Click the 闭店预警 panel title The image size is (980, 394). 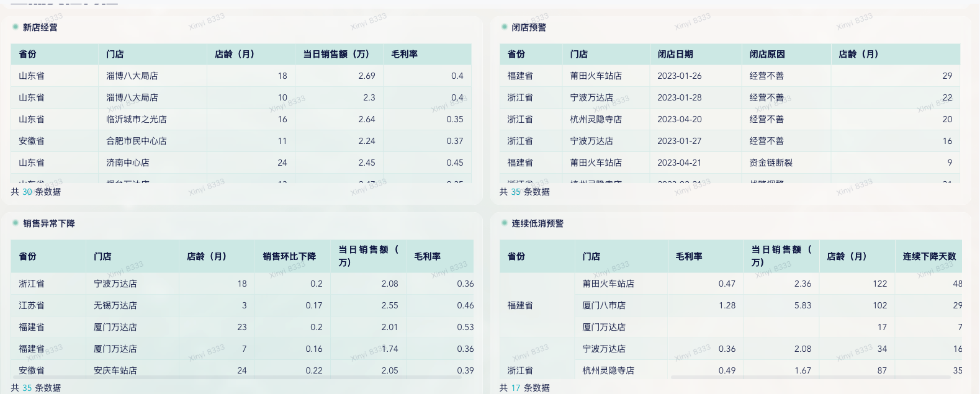point(529,27)
